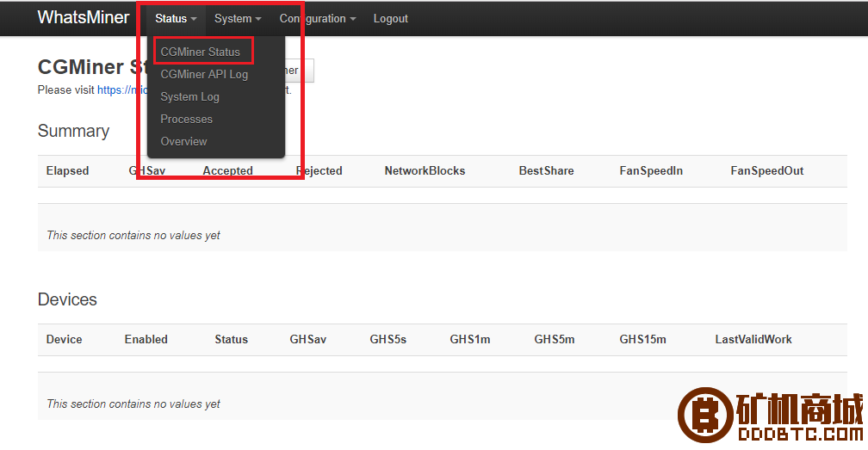Open the Status dropdown menu

click(176, 19)
